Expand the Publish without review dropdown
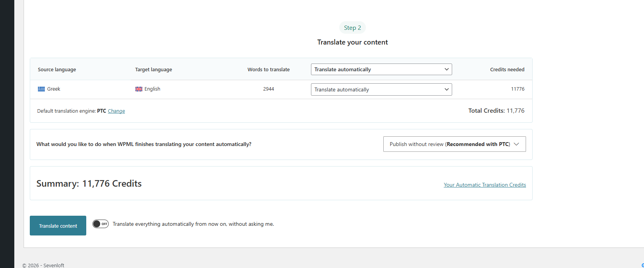Screen dimensions: 644x268 point(454,144)
